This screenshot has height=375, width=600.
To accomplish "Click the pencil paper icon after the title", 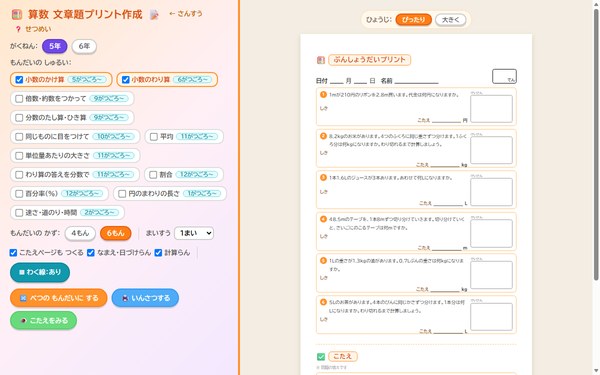I will point(154,15).
